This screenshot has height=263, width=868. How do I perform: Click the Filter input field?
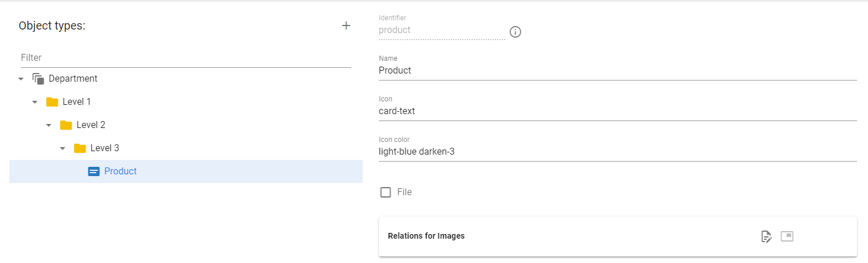(x=185, y=58)
